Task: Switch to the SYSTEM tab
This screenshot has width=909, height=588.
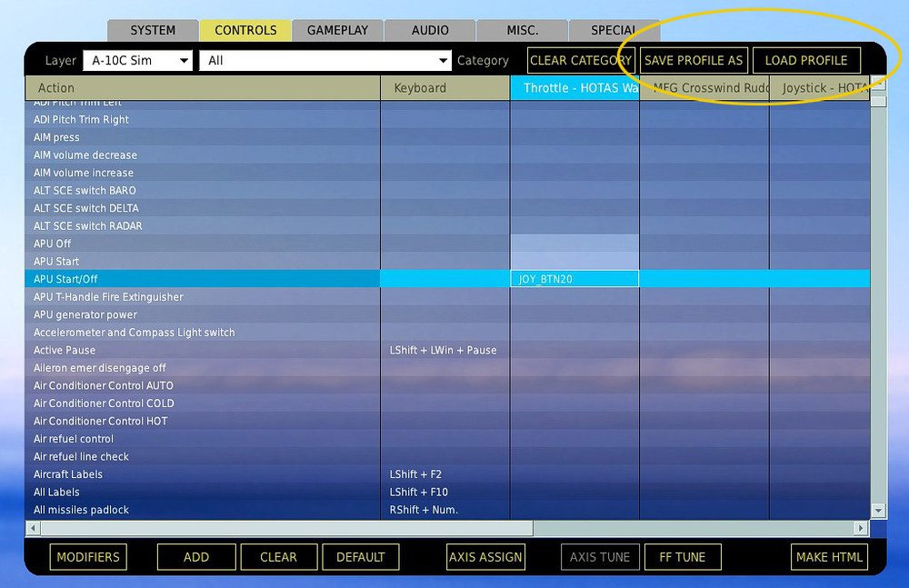Action: 153,30
